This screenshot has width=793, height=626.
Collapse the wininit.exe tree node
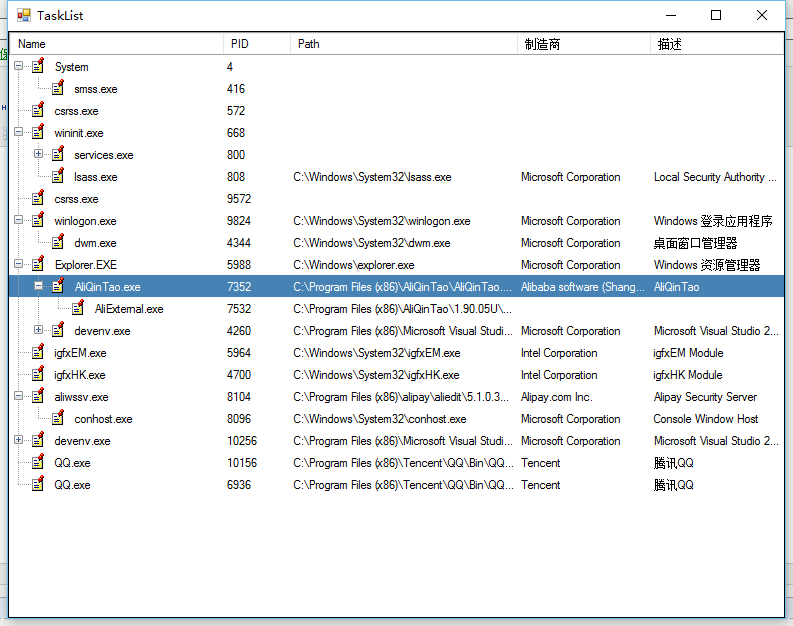point(19,132)
